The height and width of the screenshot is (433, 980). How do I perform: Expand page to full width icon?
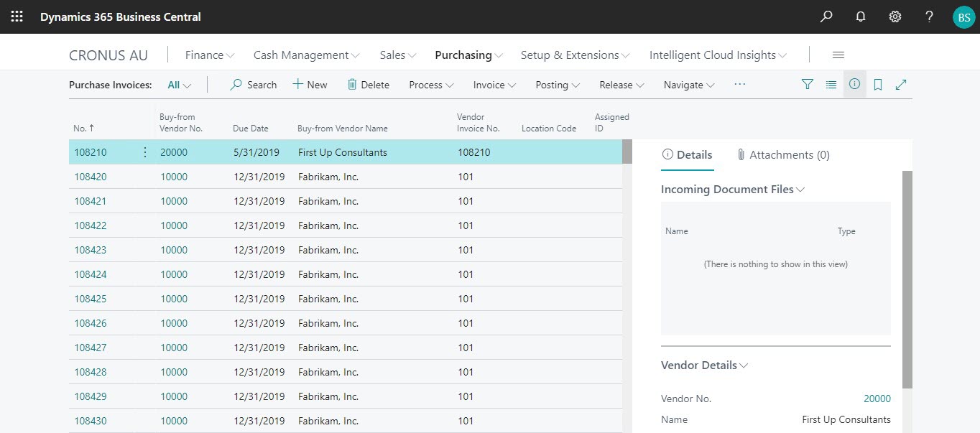click(901, 85)
